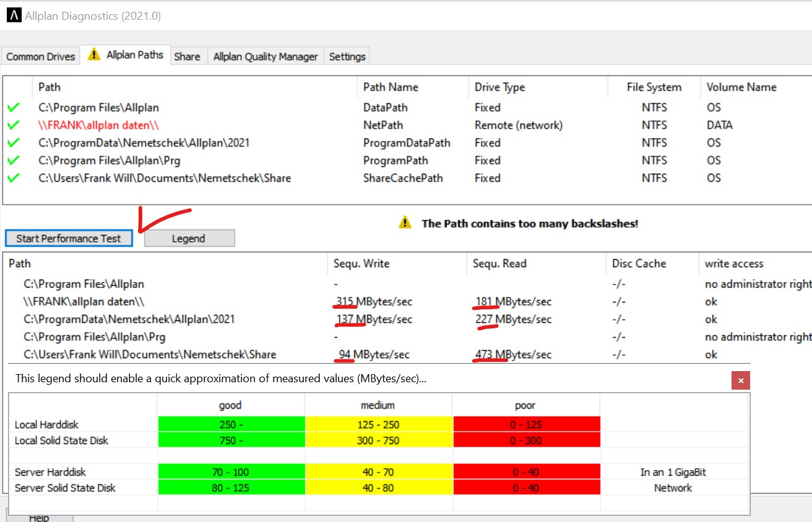Click yellow 300 - 750 Local Solid State cell
The height and width of the screenshot is (522, 812).
[379, 440]
